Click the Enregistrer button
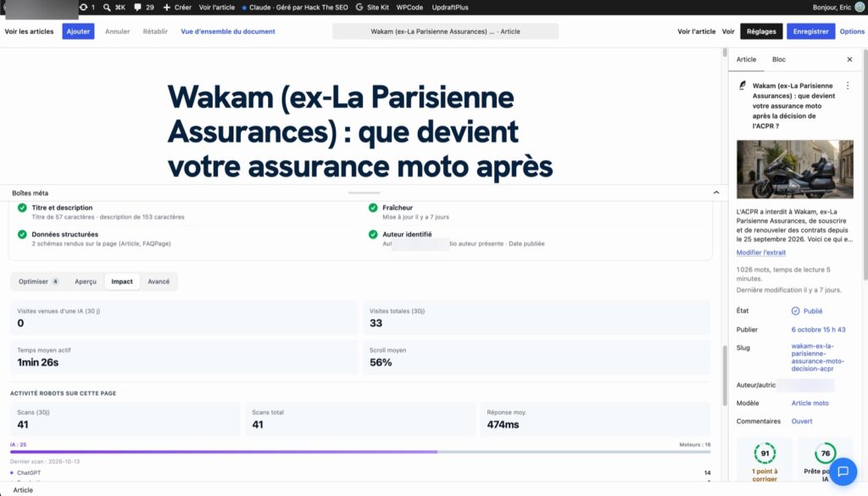This screenshot has width=868, height=496. coord(810,31)
